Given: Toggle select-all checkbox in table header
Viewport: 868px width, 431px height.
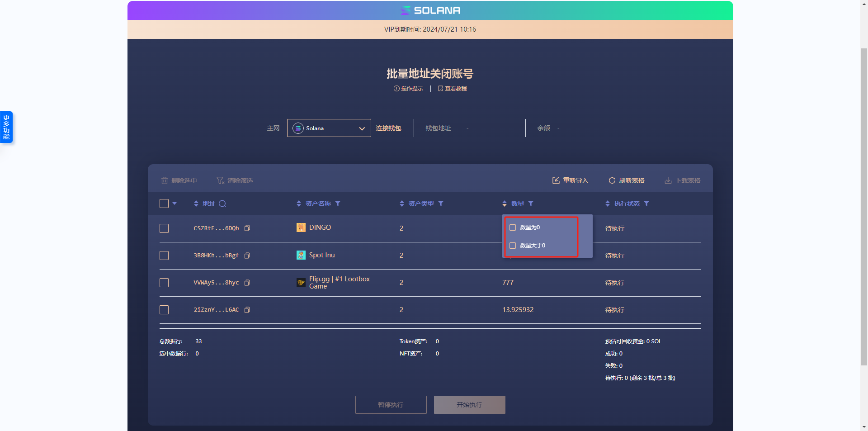Looking at the screenshot, I should (x=164, y=204).
